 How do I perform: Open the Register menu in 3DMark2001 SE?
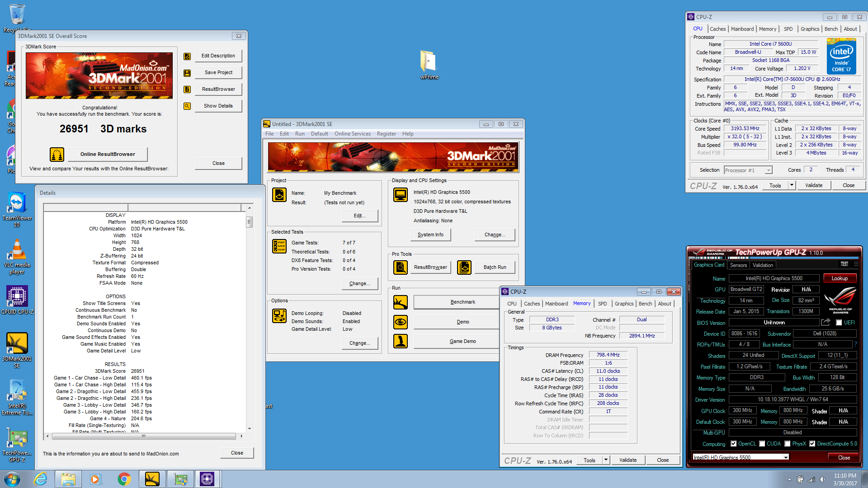click(386, 134)
